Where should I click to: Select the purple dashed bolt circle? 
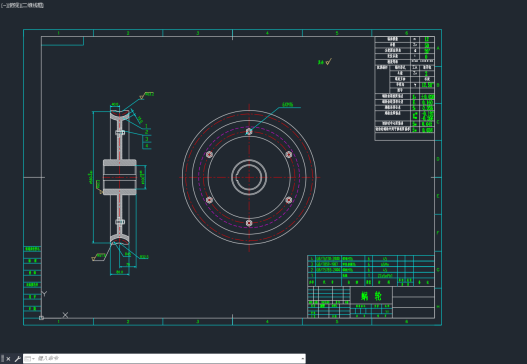(249, 177)
